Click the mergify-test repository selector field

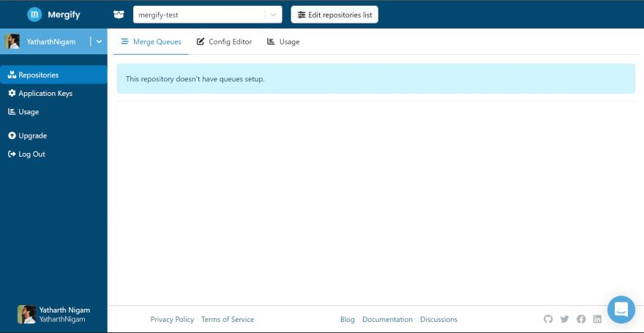[207, 15]
